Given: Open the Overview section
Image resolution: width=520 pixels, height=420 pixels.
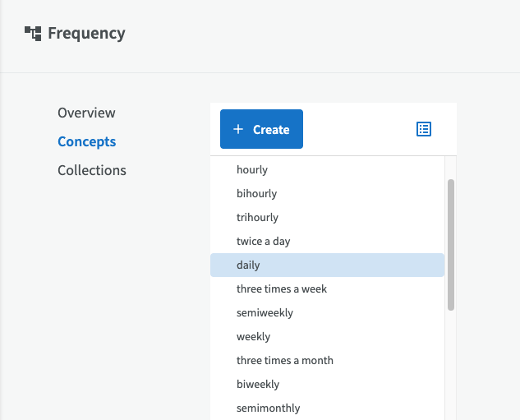Looking at the screenshot, I should (86, 113).
